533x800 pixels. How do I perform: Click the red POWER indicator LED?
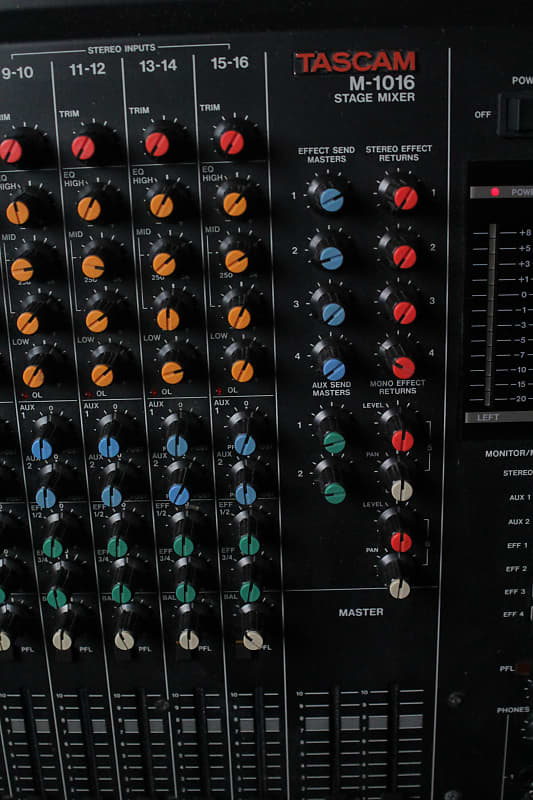tap(494, 192)
